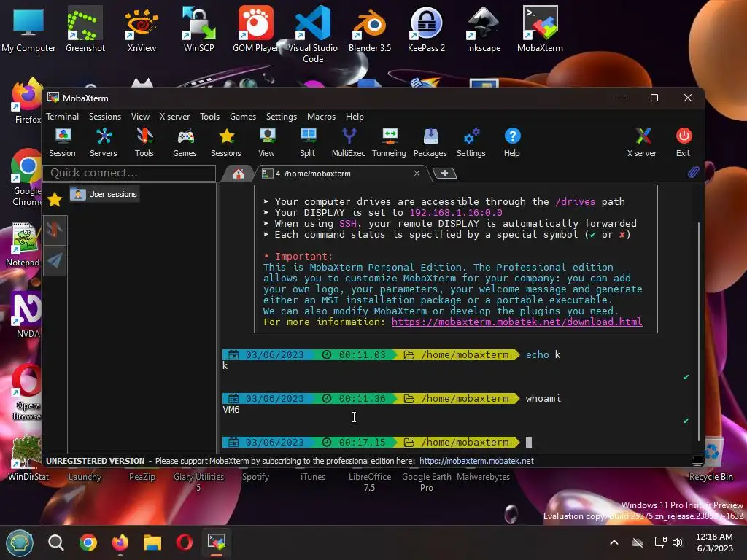Launch the MultiExec toolbar icon
Screen dimensions: 747x560
[x=349, y=142]
